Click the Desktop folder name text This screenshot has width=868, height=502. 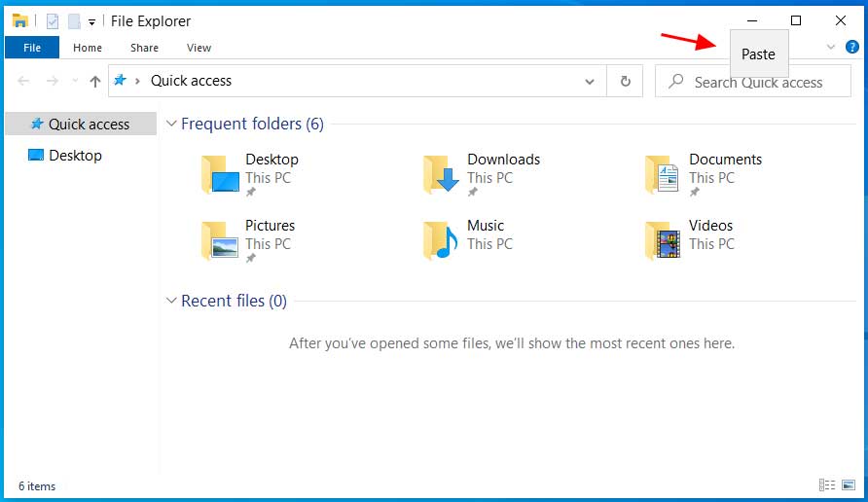pos(271,160)
